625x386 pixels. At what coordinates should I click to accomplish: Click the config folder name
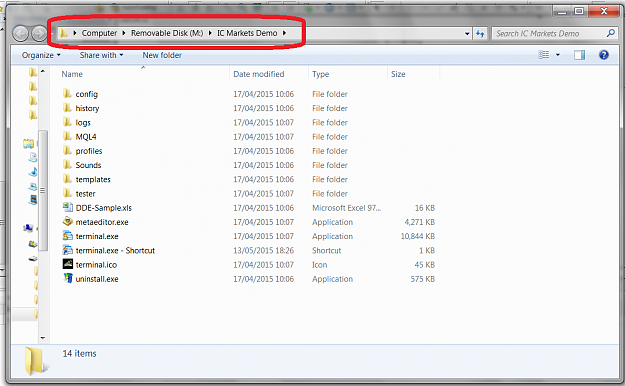(86, 94)
